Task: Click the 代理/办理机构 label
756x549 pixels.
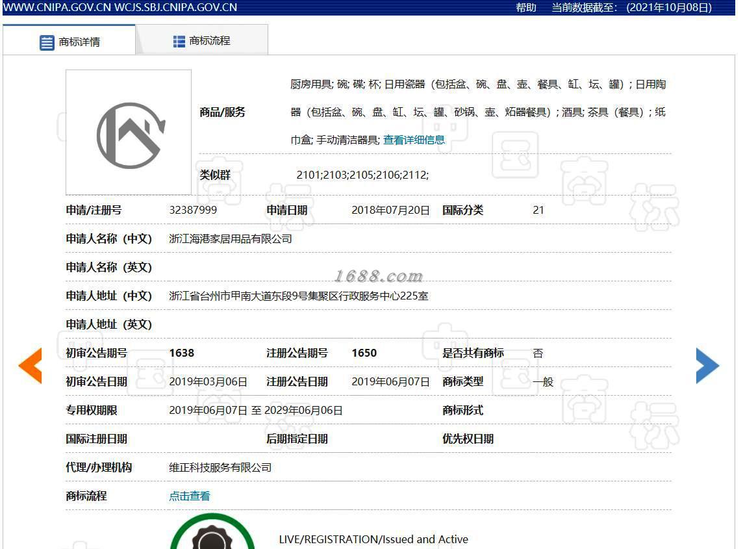Action: [99, 468]
